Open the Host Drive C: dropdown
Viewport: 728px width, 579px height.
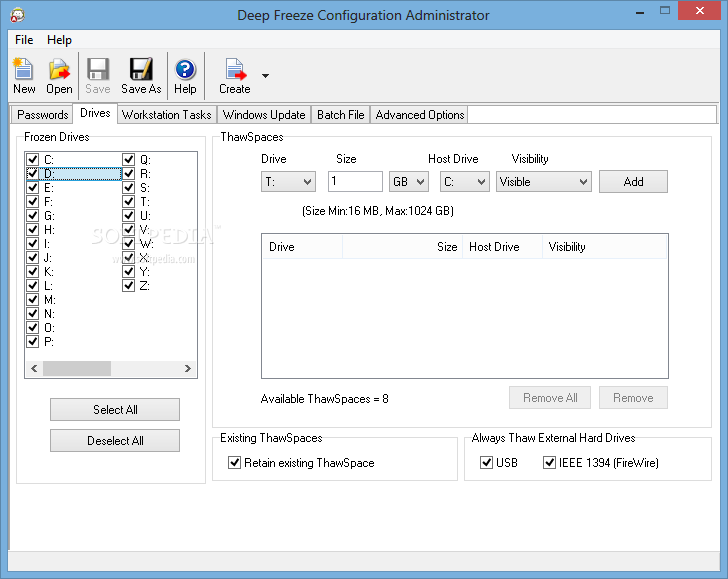465,182
